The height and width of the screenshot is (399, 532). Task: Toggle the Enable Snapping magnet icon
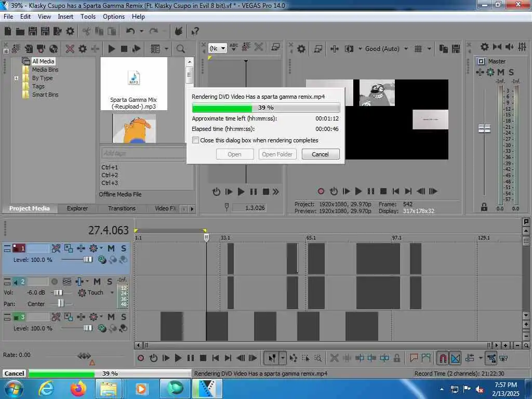tap(443, 358)
